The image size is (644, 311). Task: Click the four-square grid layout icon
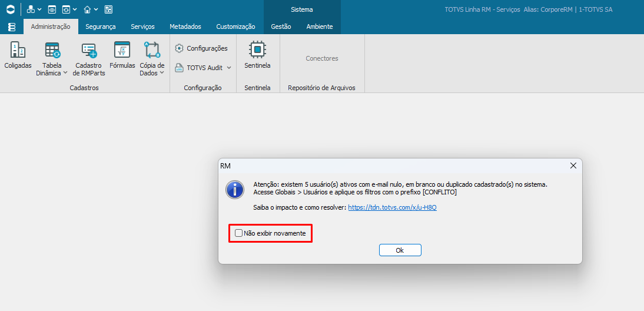point(108,9)
